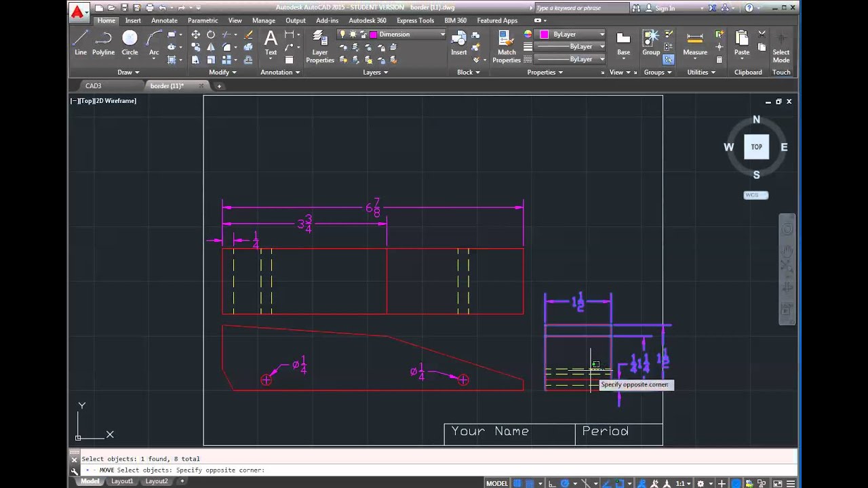Click the Erase tool icon

[x=248, y=34]
